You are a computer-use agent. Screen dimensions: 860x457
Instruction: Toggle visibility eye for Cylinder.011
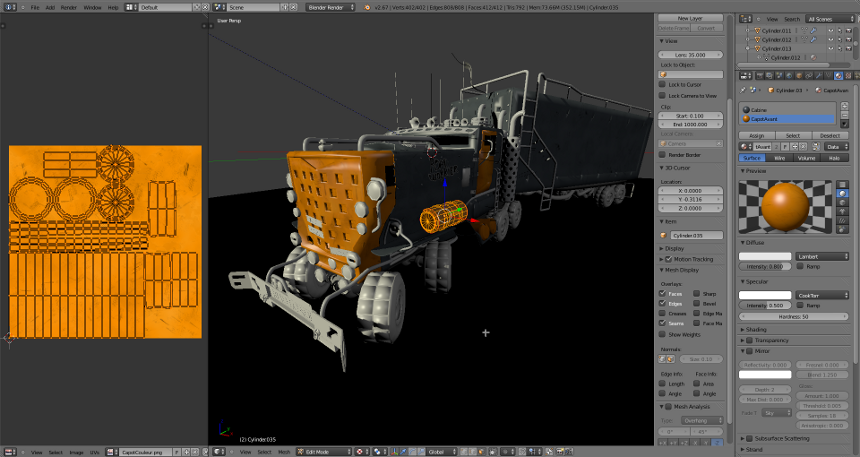click(832, 30)
